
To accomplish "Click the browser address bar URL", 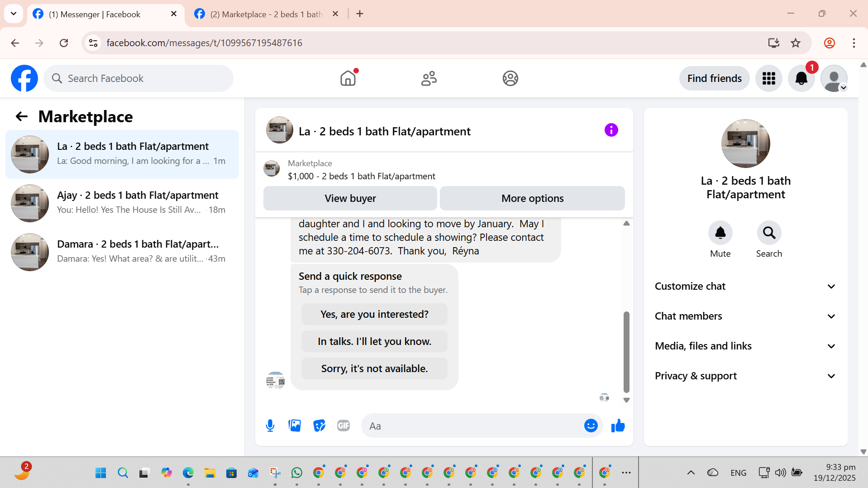I will 205,43.
